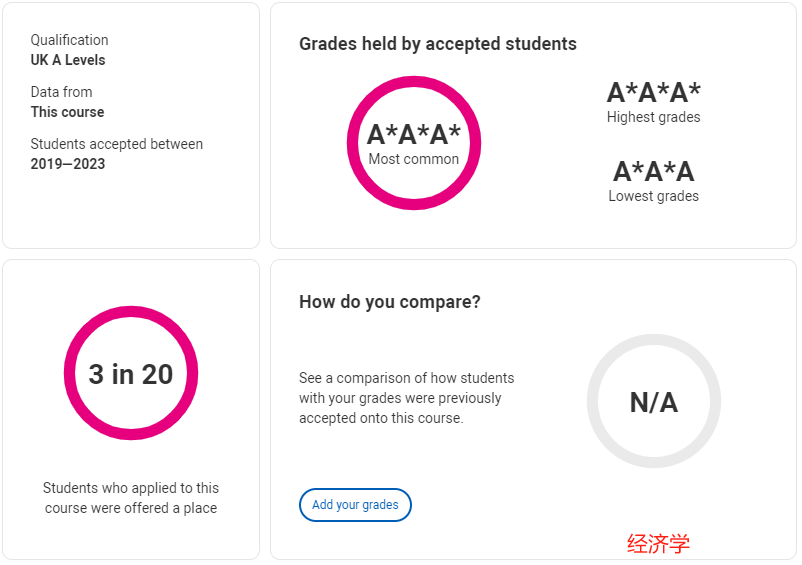Select the A*A*A lowest grades value

coord(654,171)
